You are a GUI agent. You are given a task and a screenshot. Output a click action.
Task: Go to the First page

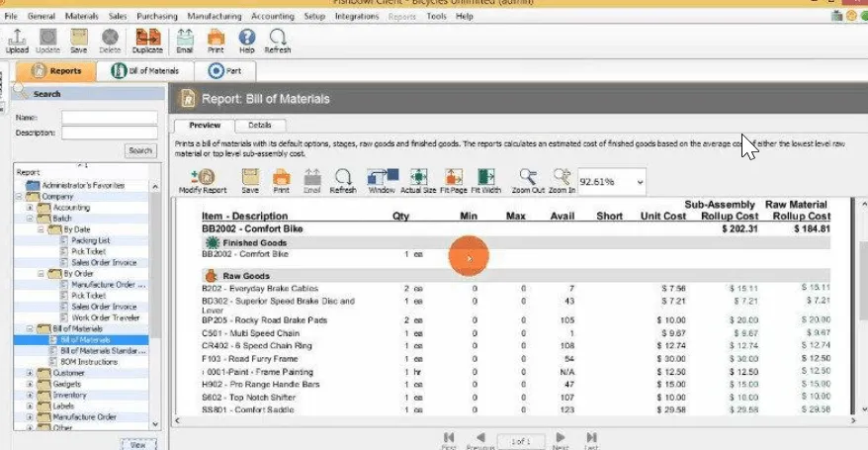point(449,440)
